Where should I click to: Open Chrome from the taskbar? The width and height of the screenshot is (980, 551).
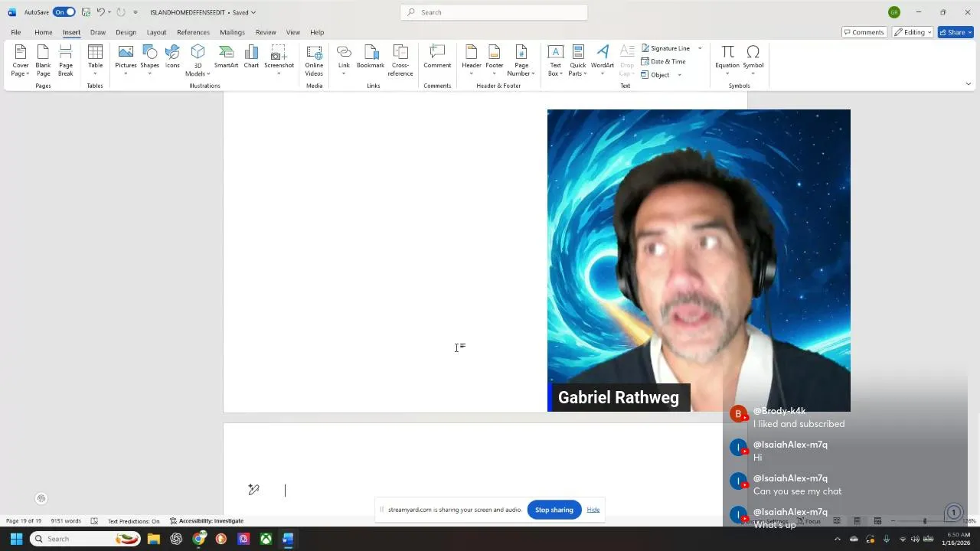pyautogui.click(x=199, y=539)
